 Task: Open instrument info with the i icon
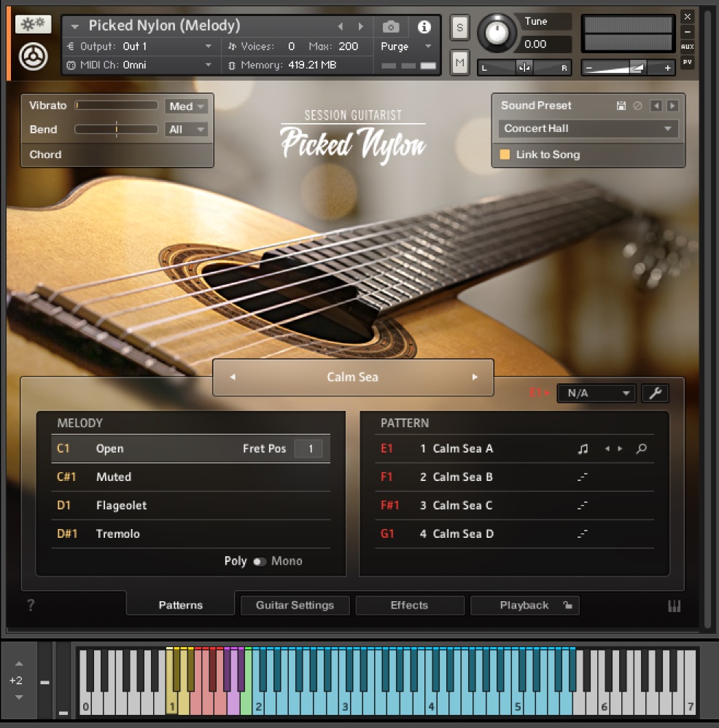pos(424,27)
